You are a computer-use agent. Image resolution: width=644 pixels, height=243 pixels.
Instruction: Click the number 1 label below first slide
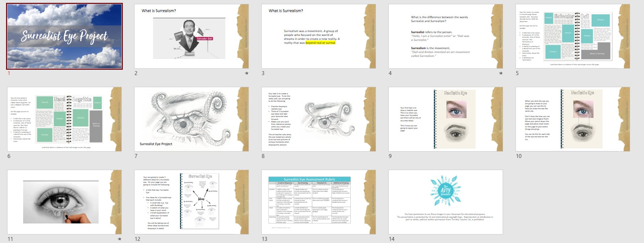point(9,73)
